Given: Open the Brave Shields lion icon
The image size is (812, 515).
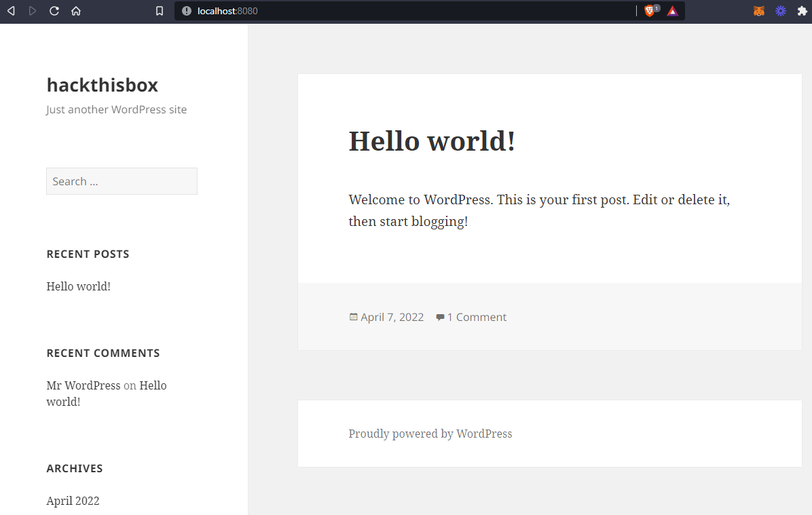Looking at the screenshot, I should coord(650,11).
